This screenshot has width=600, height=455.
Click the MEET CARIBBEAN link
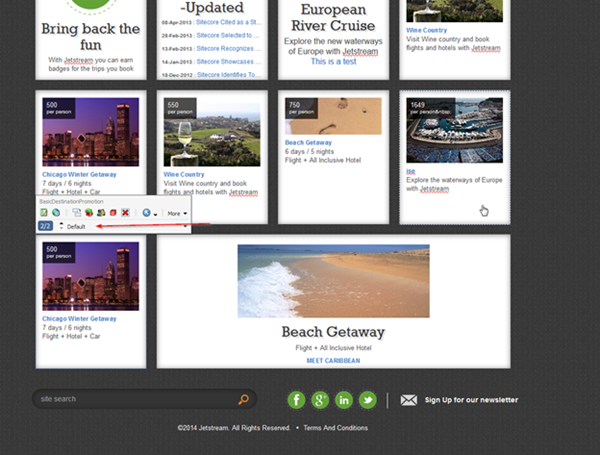click(x=333, y=360)
